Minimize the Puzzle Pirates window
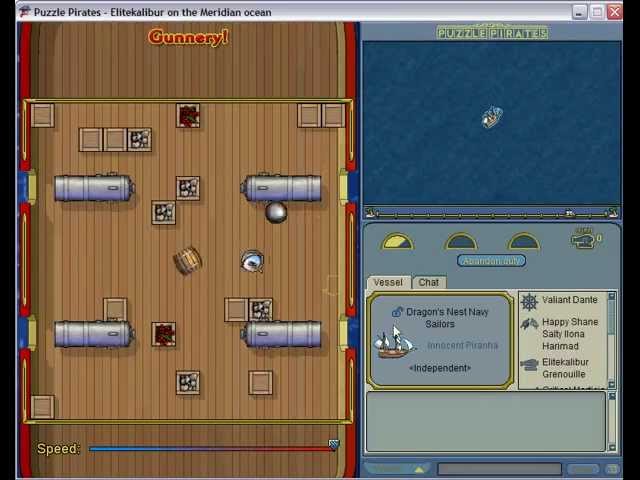 pyautogui.click(x=579, y=12)
